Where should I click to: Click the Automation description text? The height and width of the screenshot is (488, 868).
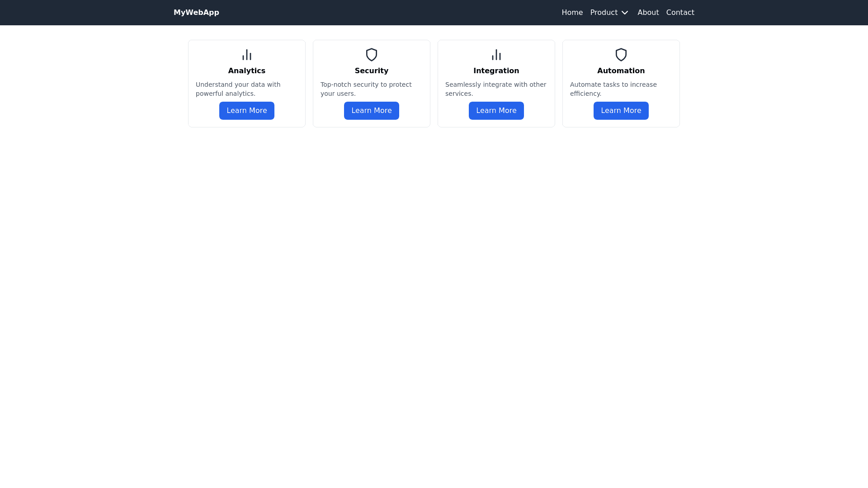(613, 89)
